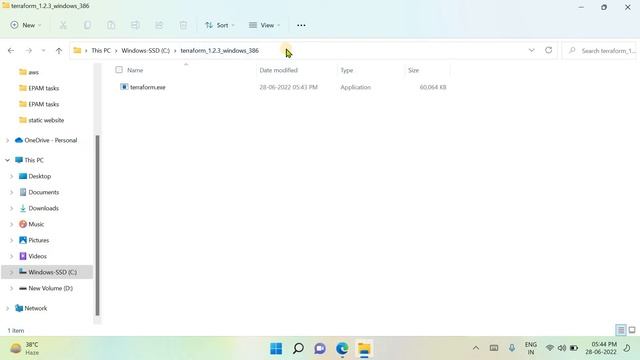Sort by the Type column header
Viewport: 640px width, 360px height.
pyautogui.click(x=347, y=70)
